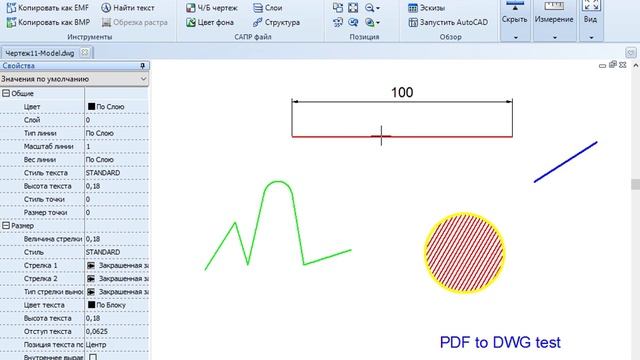Click the previous zoom magnifier icon
This screenshot has height=360, width=640.
point(353,22)
